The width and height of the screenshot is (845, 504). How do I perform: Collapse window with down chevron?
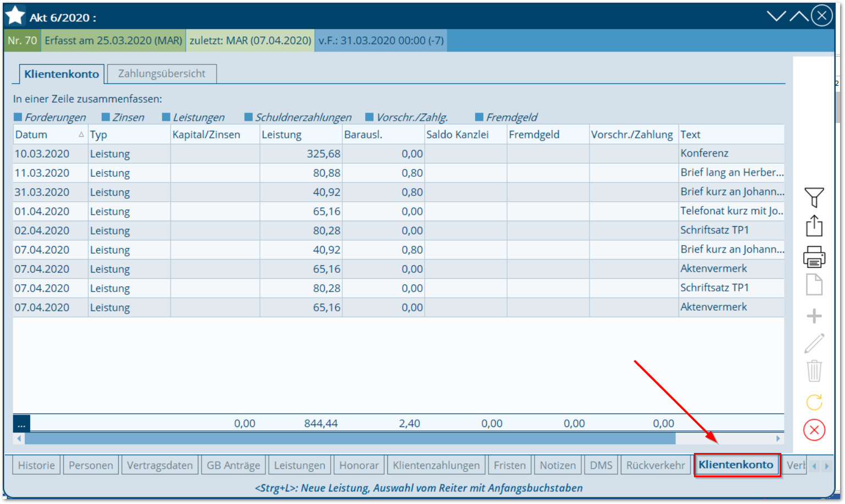coord(776,16)
